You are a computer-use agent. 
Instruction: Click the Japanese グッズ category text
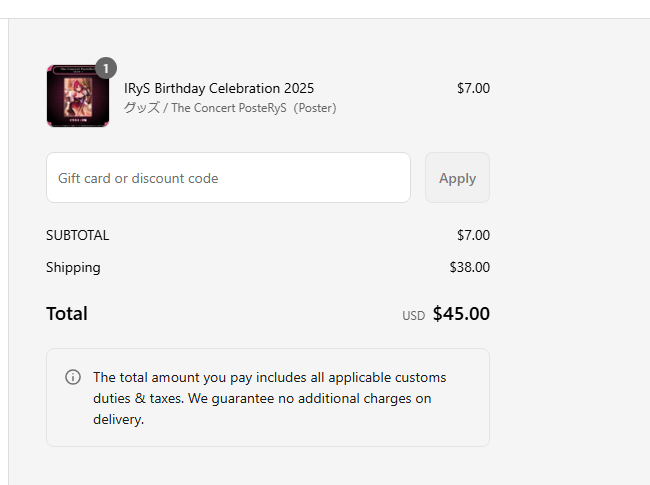click(x=141, y=108)
